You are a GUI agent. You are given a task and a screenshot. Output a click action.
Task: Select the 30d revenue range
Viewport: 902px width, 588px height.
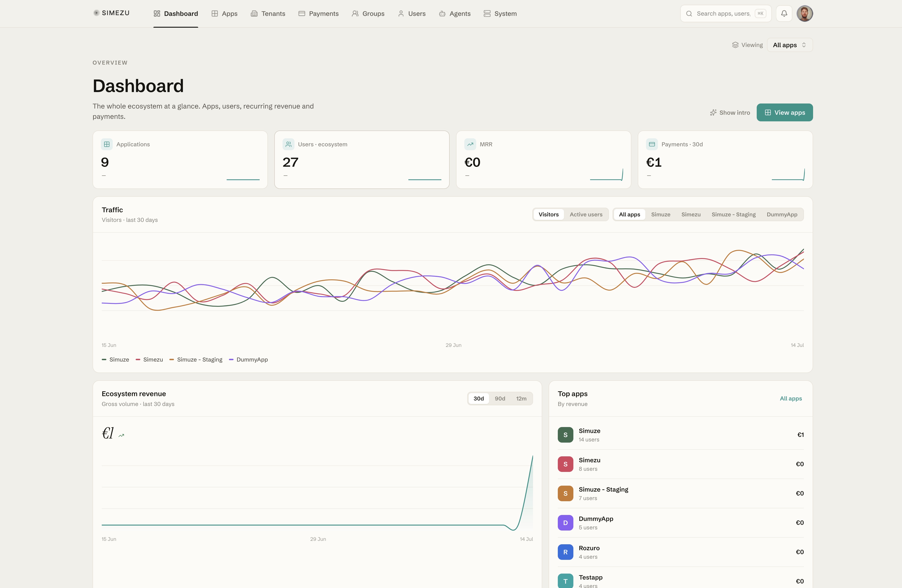[x=479, y=398]
